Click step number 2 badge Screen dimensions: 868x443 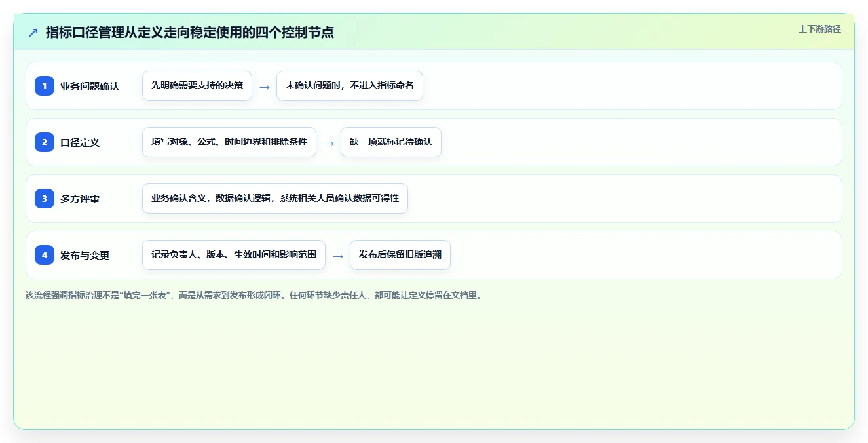[x=45, y=142]
